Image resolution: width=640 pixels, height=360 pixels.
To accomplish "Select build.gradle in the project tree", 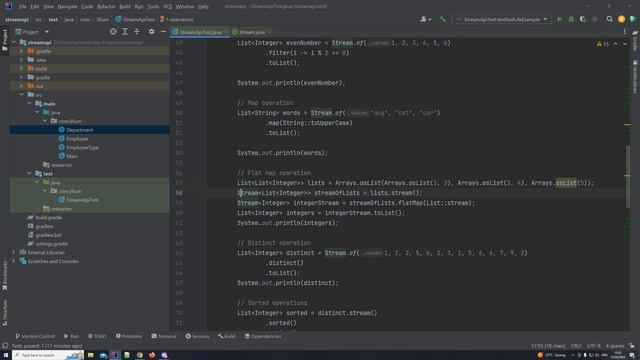I will [49, 218].
